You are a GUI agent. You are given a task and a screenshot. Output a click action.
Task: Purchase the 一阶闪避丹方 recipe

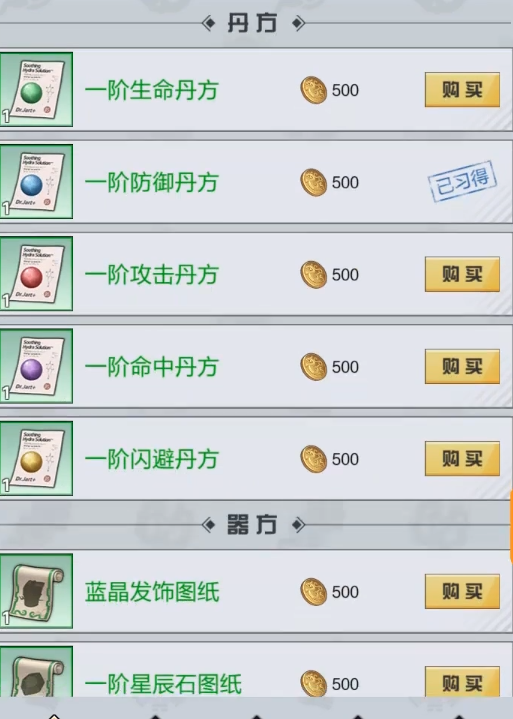click(x=462, y=459)
